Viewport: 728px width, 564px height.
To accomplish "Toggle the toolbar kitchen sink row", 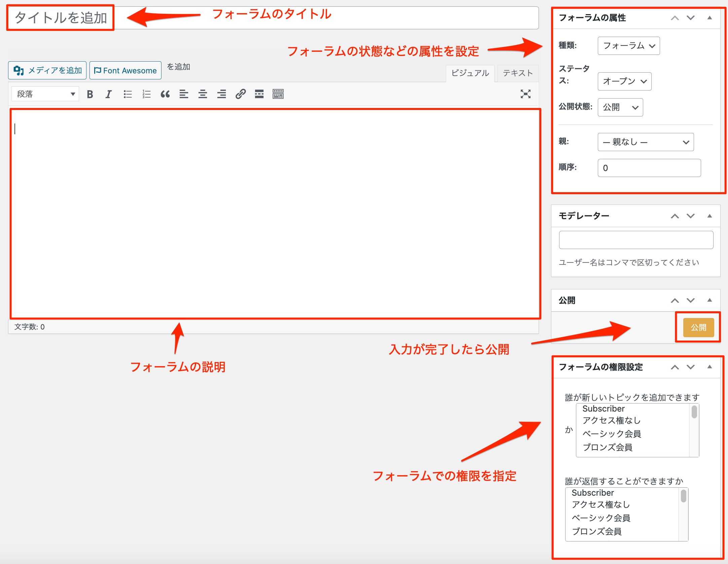I will click(x=278, y=94).
